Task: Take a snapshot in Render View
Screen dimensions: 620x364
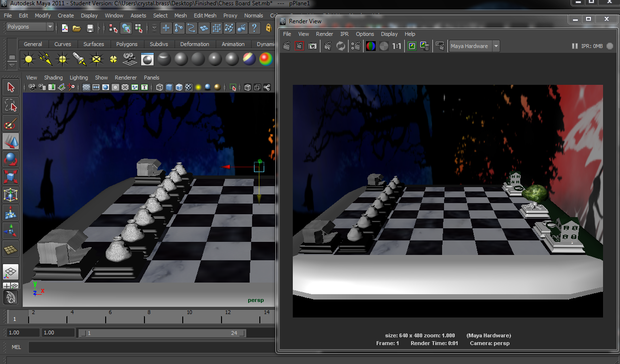Action: (x=313, y=46)
